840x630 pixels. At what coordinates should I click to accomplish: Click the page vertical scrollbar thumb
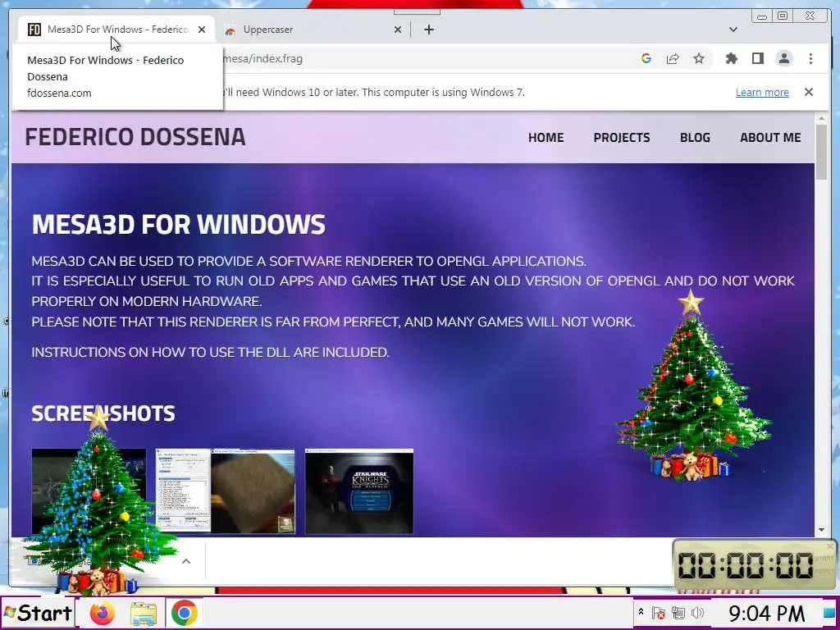822,152
